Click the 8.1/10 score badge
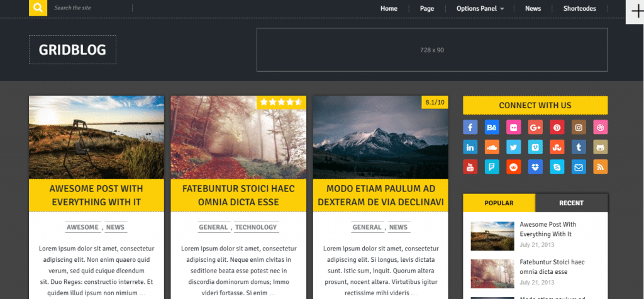The width and height of the screenshot is (644, 299). (x=435, y=103)
